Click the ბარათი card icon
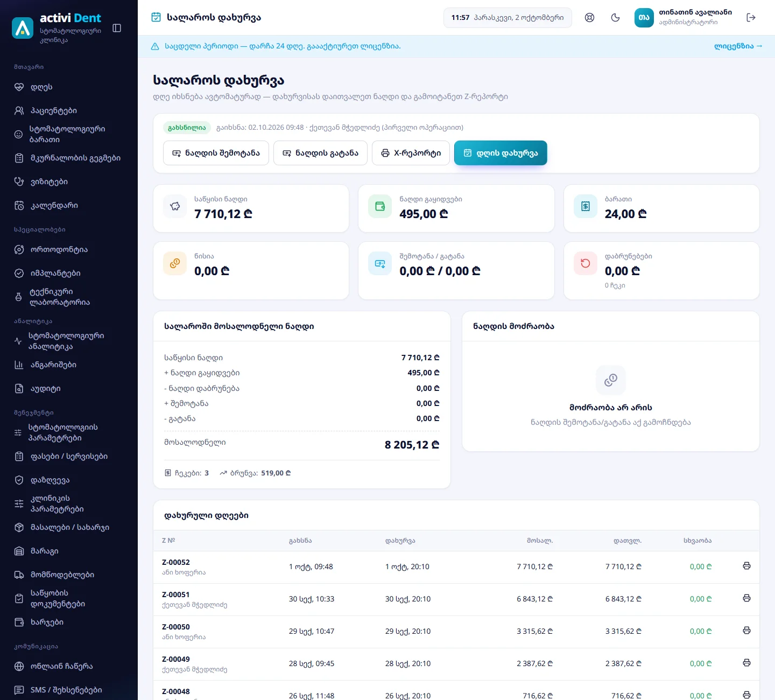This screenshot has height=700, width=775. (x=586, y=206)
